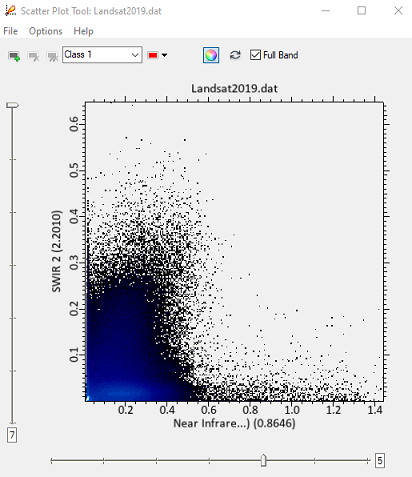Click the Scatter Plot Tool title icon
Screen dimensions: 412x477
coord(10,11)
